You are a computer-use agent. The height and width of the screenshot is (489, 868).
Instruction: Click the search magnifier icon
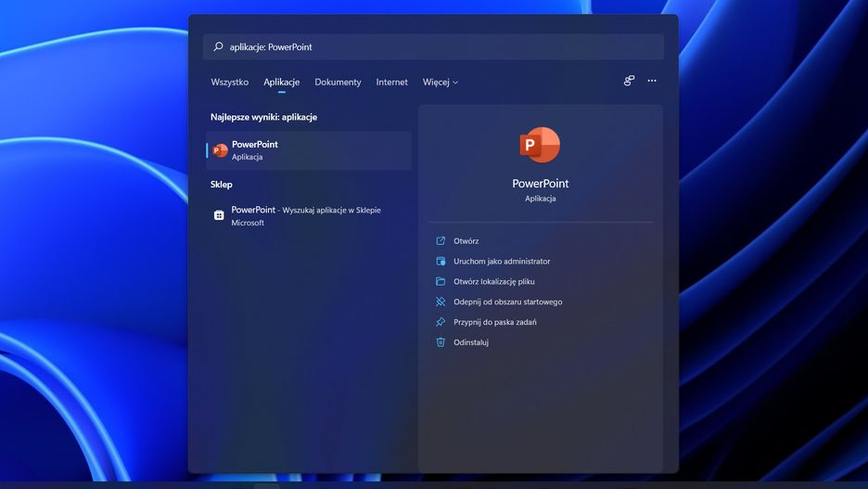218,46
